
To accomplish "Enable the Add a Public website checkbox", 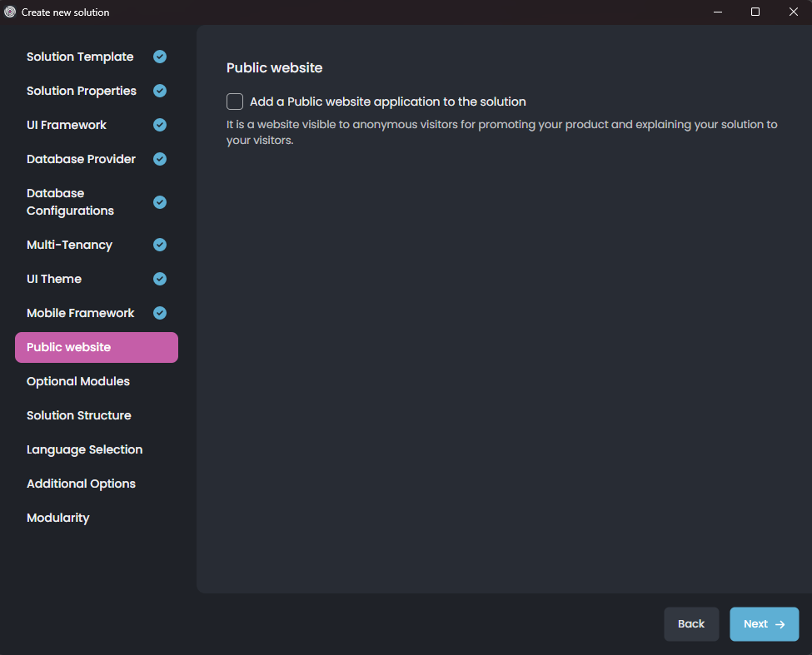I will click(x=234, y=102).
